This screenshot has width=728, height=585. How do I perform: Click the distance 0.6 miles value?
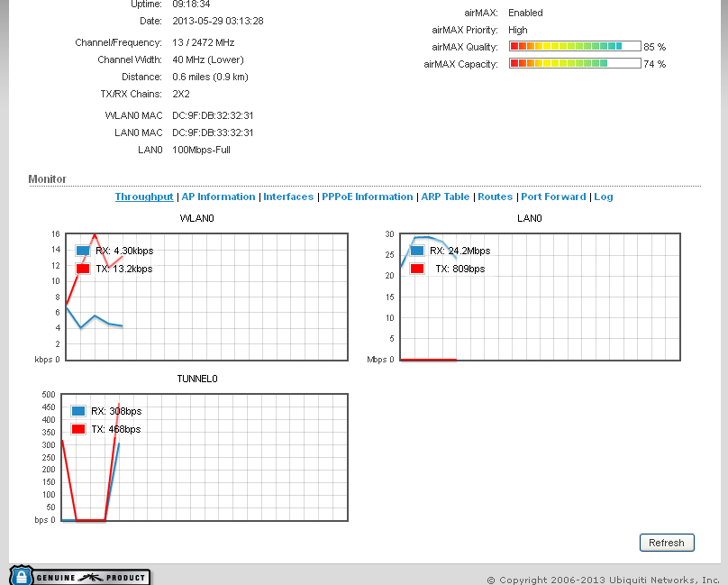tap(210, 78)
